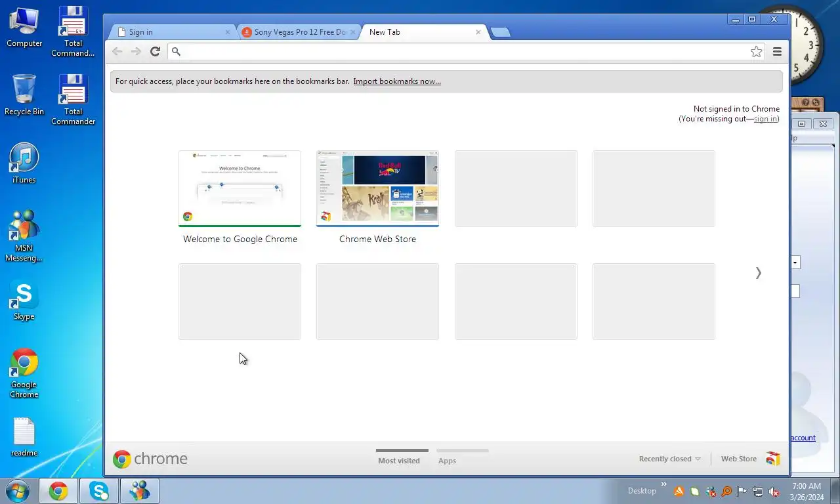The image size is (840, 504).
Task: Click the orange magnifier tray icon
Action: (x=726, y=492)
